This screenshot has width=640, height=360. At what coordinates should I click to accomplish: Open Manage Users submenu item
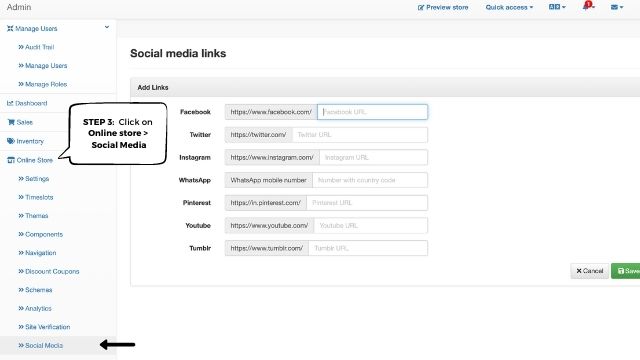click(x=42, y=66)
